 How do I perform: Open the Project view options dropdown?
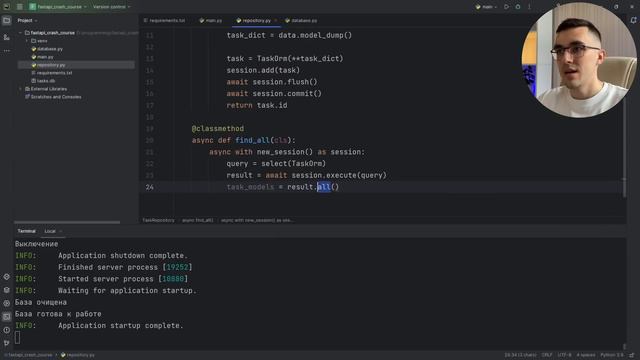27,20
